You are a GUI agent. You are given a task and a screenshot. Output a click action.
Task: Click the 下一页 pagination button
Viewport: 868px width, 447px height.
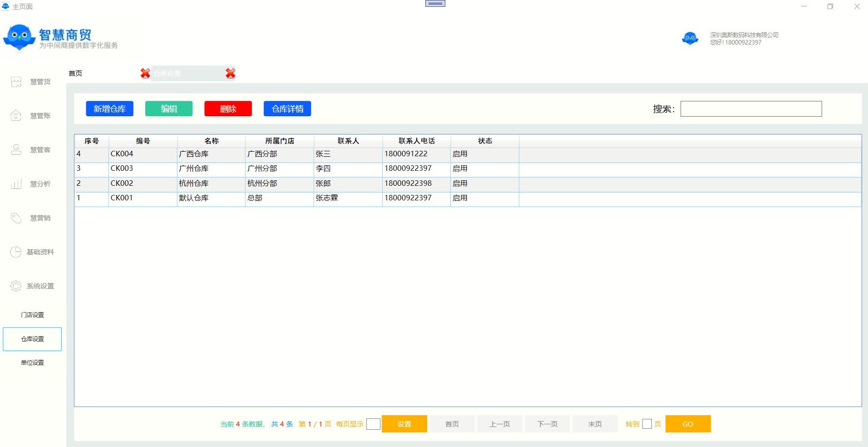[x=547, y=424]
